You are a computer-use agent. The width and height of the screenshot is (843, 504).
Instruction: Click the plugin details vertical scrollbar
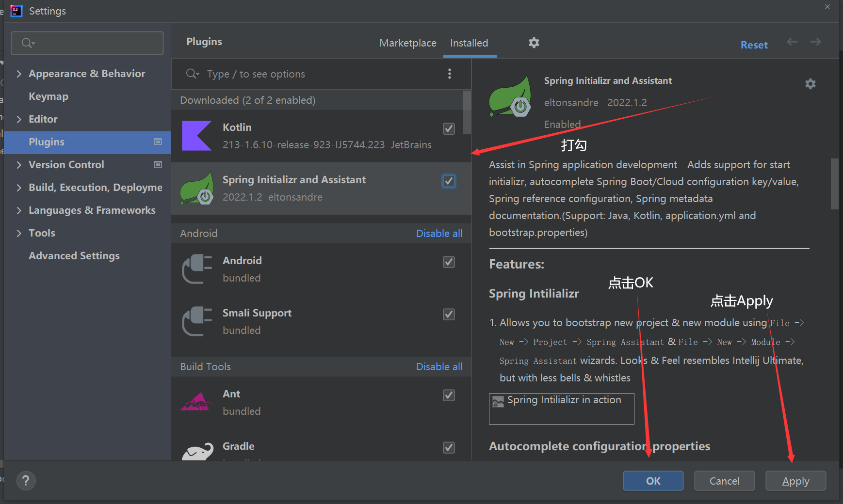click(x=835, y=184)
